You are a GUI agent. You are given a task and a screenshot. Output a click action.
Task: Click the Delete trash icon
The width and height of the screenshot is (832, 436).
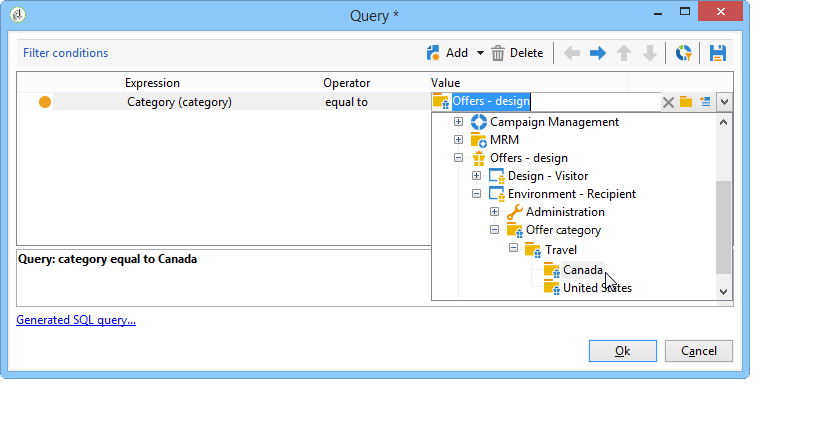coord(498,53)
